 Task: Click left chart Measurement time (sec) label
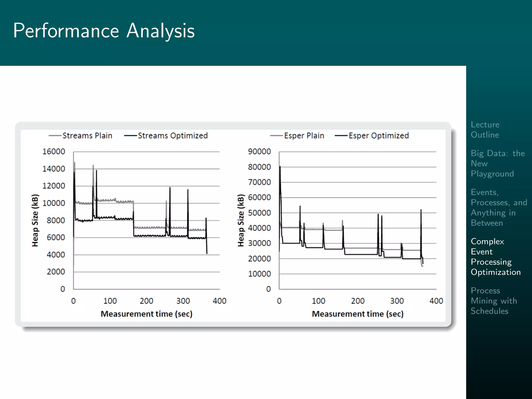[147, 314]
